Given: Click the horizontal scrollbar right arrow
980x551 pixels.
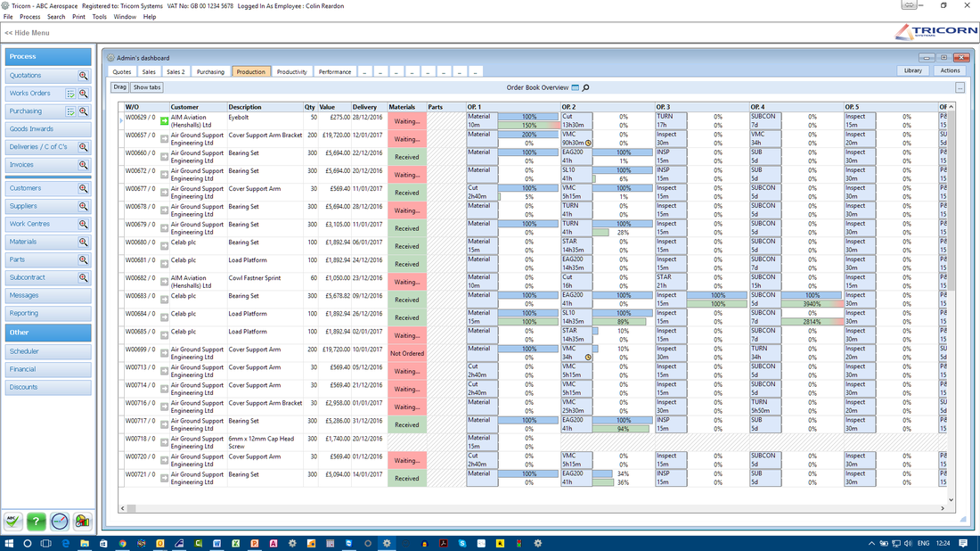Looking at the screenshot, I should 943,508.
